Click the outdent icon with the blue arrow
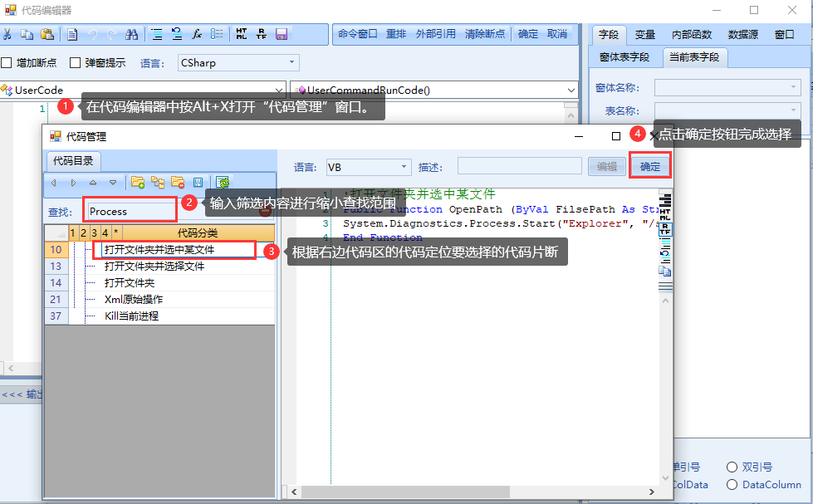Screen dimensions: 813x504 [x=177, y=34]
